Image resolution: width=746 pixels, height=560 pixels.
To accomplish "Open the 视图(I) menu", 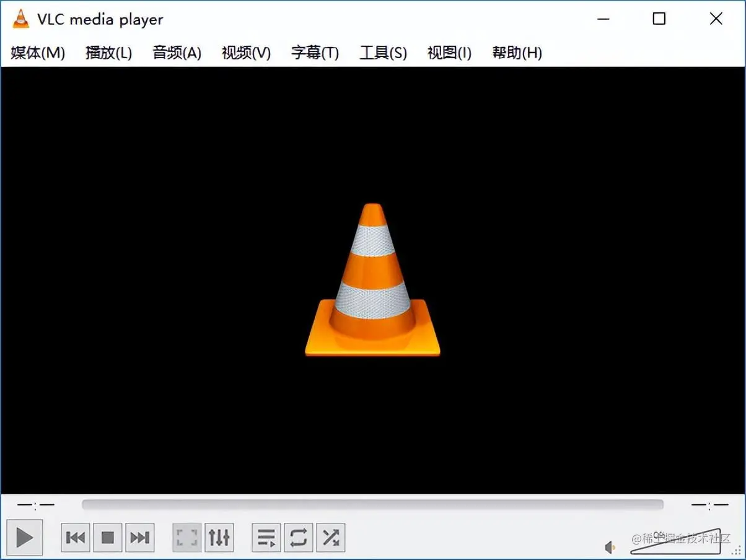I will pos(450,53).
